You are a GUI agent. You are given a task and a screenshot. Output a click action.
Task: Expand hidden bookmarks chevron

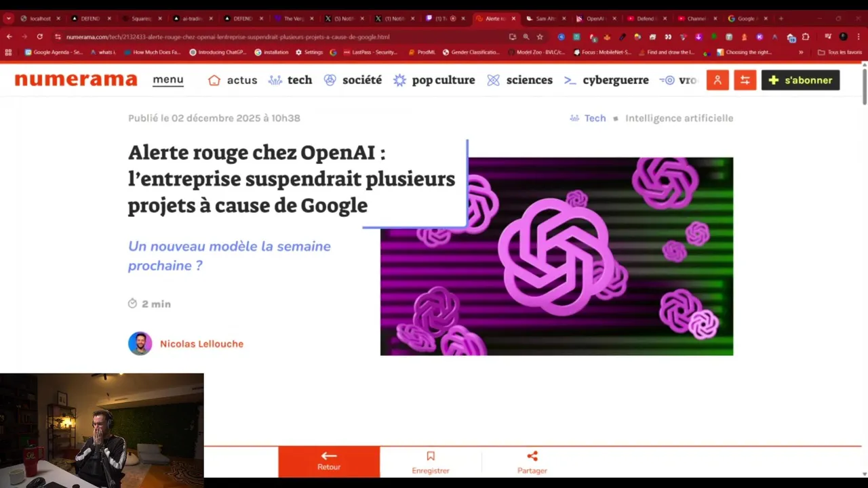click(x=801, y=52)
